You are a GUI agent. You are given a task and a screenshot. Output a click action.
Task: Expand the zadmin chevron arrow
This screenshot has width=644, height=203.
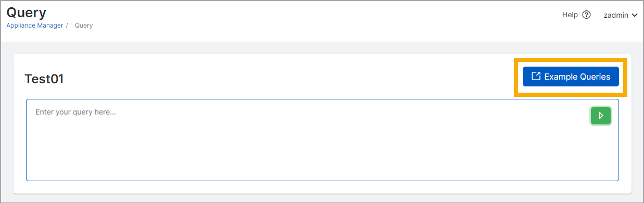click(635, 15)
